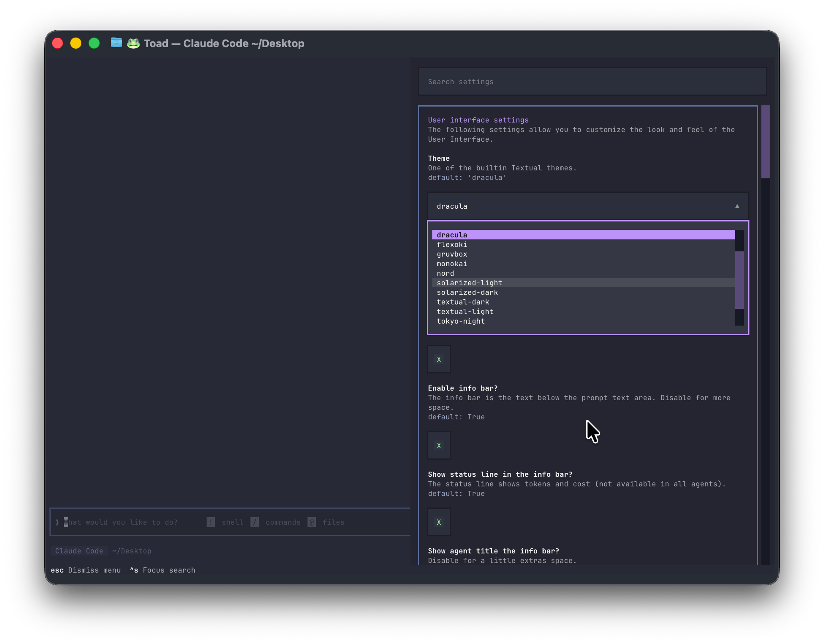Click the theme list scrollbar thumb

pos(739,279)
